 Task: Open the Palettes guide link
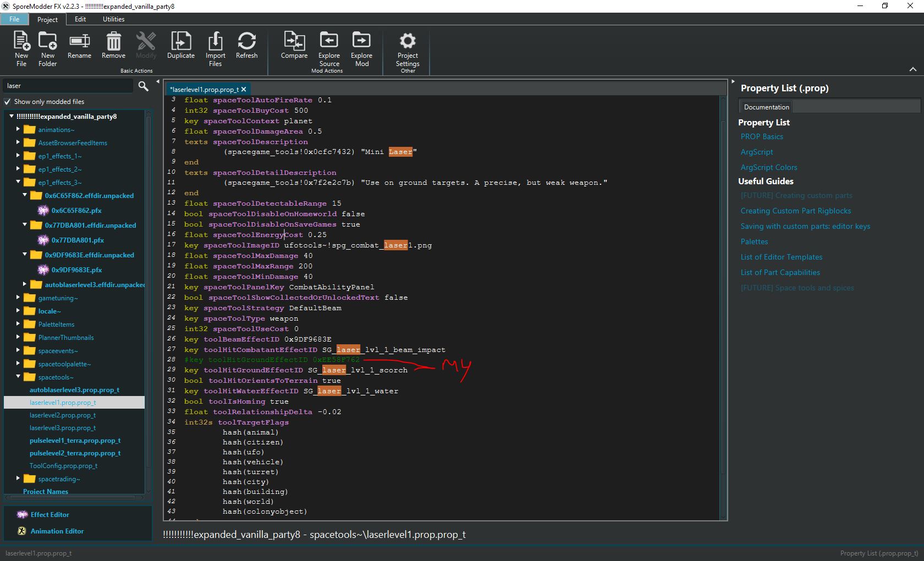754,241
